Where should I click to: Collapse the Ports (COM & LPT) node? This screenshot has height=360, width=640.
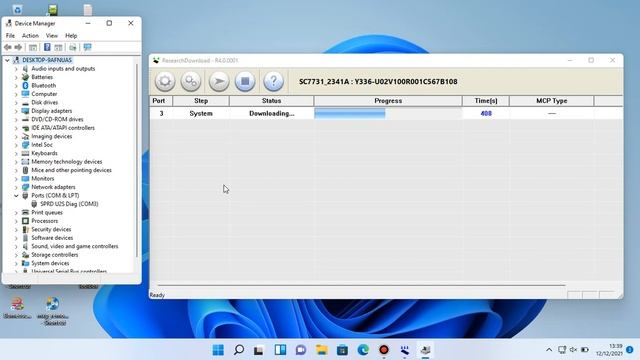pos(16,196)
